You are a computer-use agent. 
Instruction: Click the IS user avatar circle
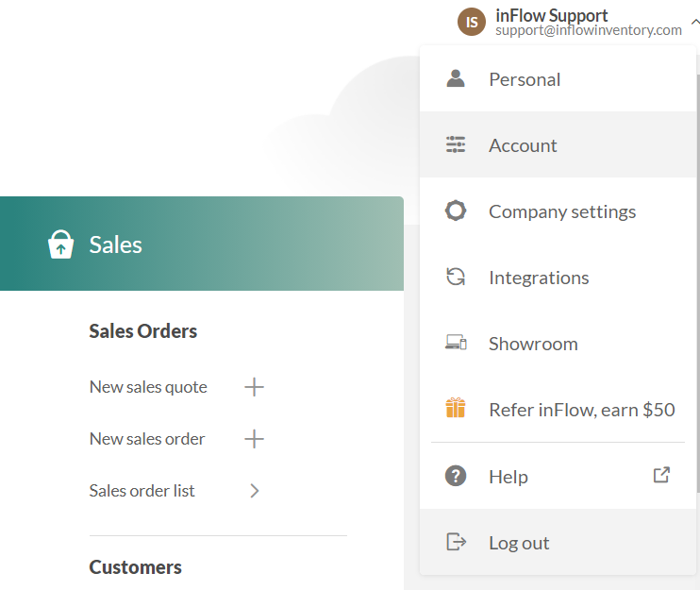point(472,22)
